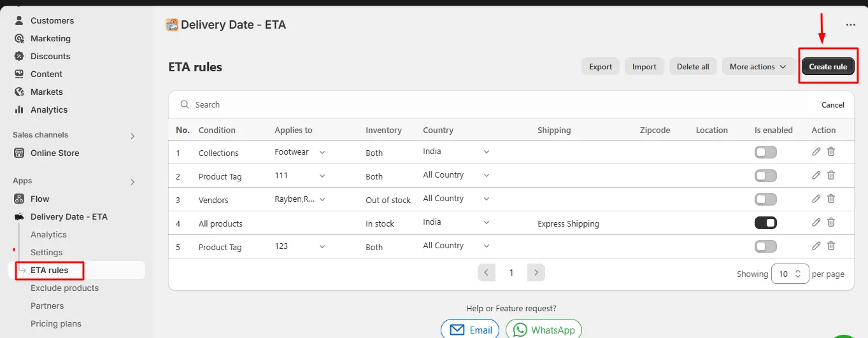Click the Online Store icon in sidebar

(19, 153)
